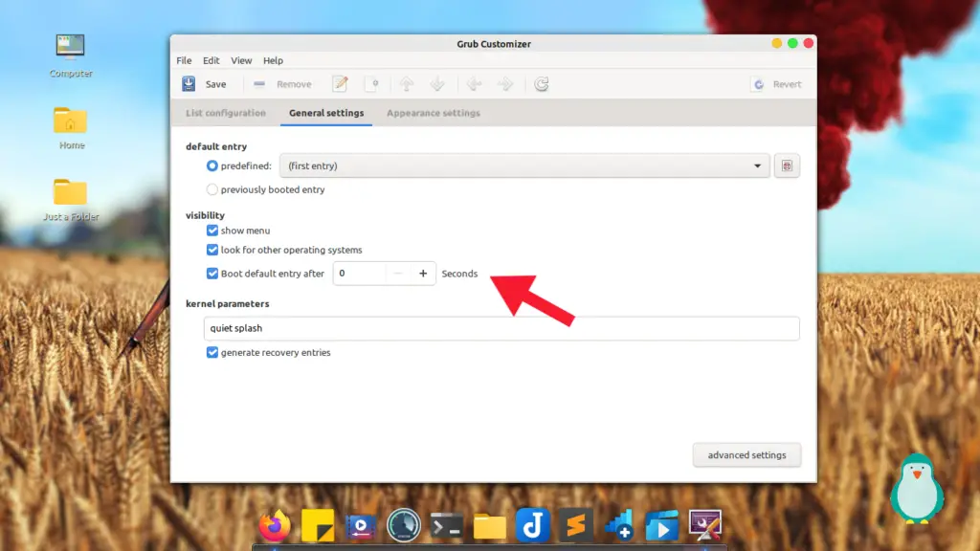This screenshot has height=551, width=980.
Task: Open the Help menu
Action: [x=273, y=60]
